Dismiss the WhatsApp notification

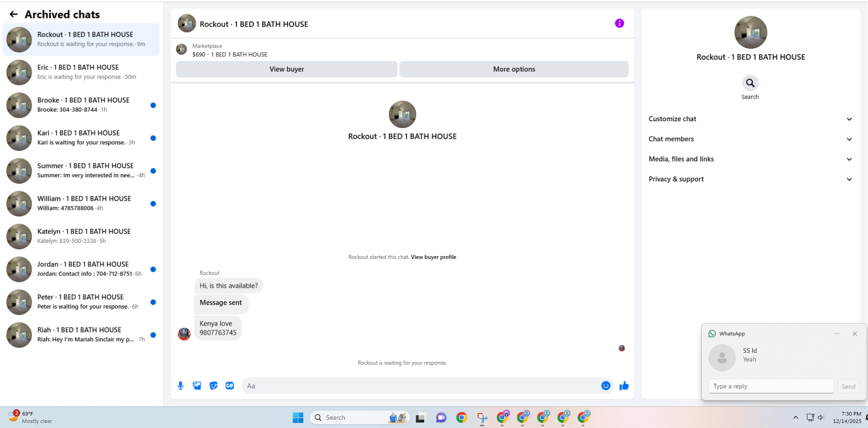pos(855,334)
